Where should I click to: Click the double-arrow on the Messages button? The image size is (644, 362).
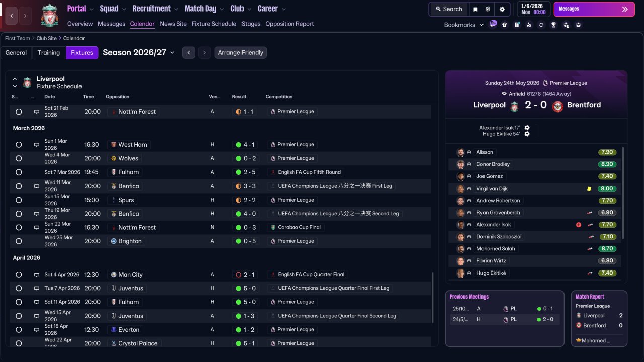pyautogui.click(x=625, y=9)
